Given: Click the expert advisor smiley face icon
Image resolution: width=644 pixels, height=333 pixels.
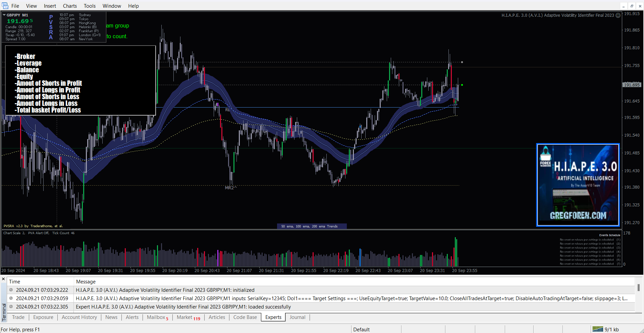Looking at the screenshot, I should point(618,15).
